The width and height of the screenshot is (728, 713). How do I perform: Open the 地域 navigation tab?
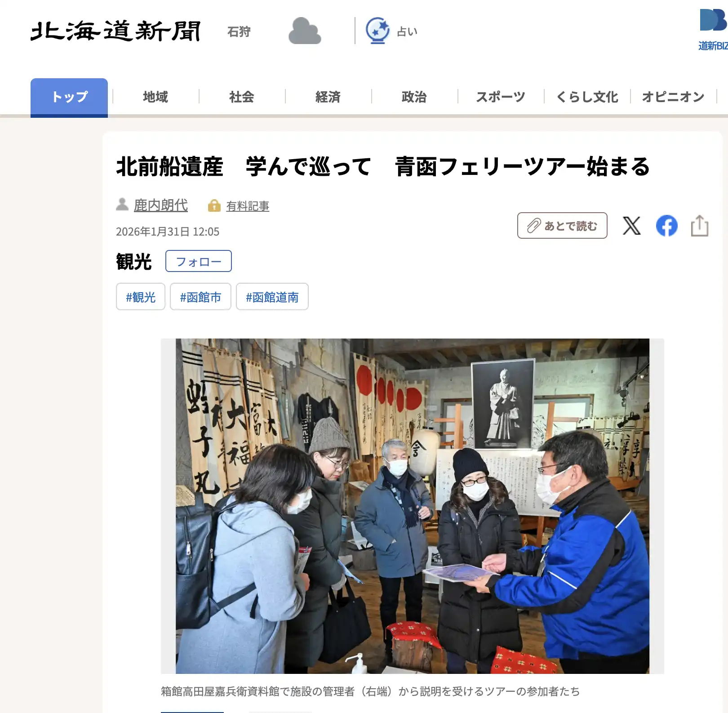(x=155, y=97)
